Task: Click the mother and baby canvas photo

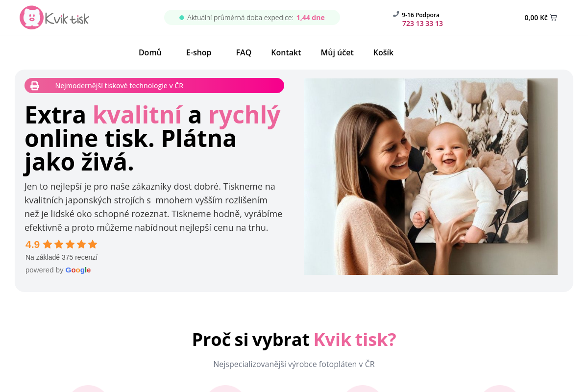Action: click(431, 176)
